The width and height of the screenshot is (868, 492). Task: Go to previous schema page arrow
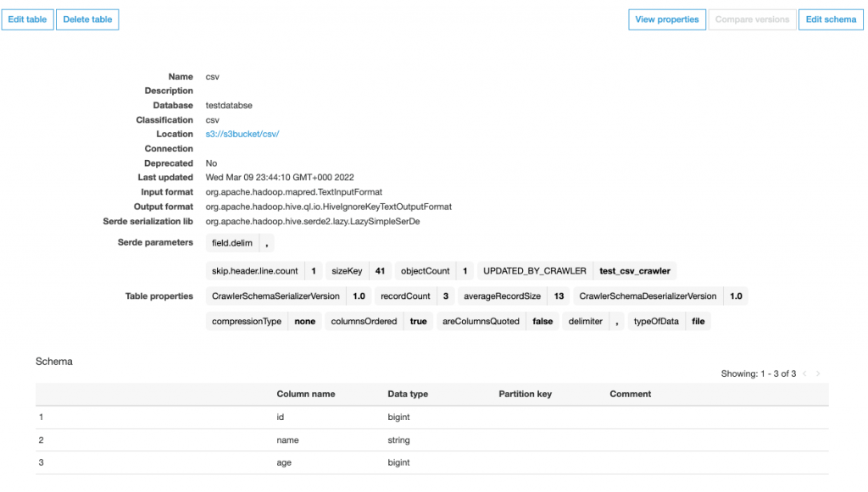[805, 373]
